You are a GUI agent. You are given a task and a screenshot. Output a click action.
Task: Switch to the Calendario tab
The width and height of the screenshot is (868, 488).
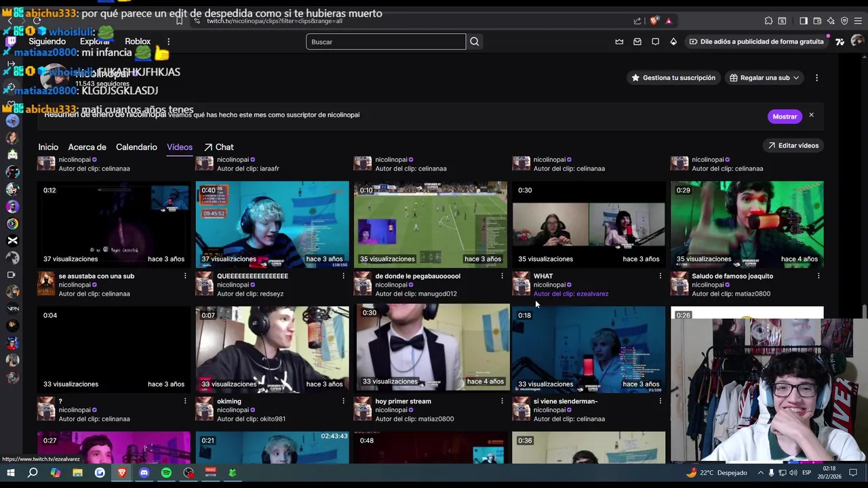(136, 147)
